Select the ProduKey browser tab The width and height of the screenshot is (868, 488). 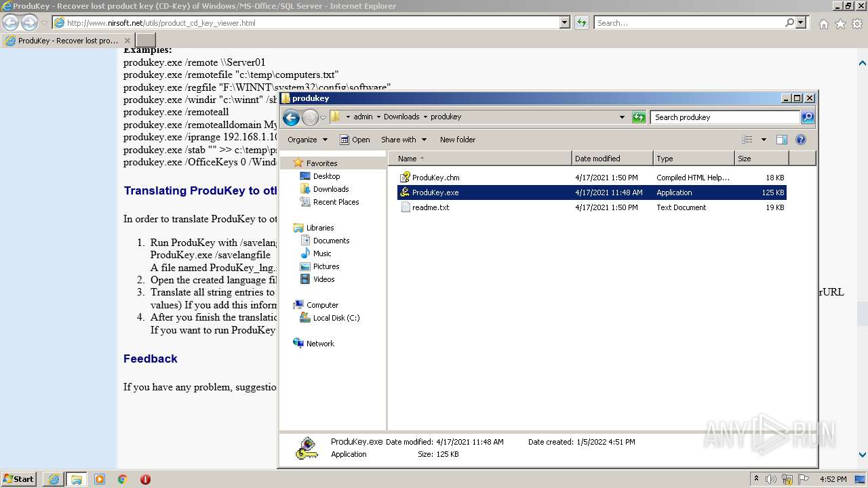[68, 41]
